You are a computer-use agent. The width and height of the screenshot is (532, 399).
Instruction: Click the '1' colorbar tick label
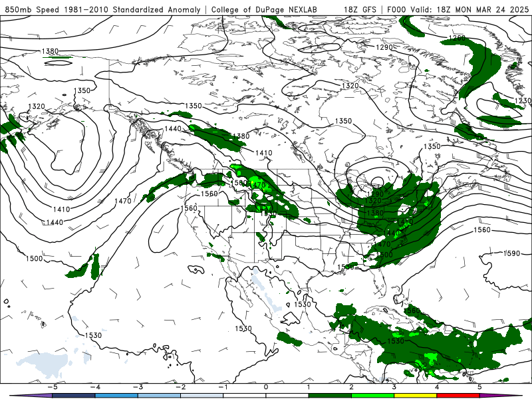(309, 387)
